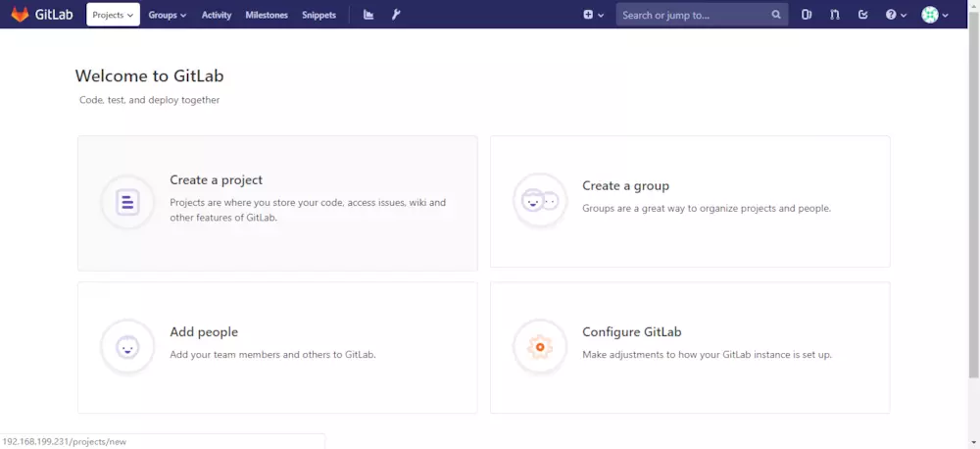Click the Configure GitLab gear icon
The image size is (980, 449).
pos(540,347)
